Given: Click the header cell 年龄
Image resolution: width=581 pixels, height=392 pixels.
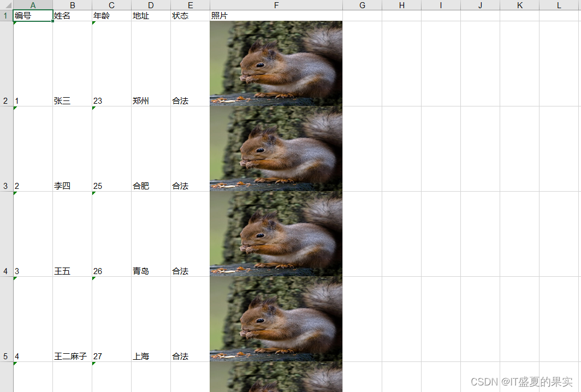Looking at the screenshot, I should tap(111, 16).
